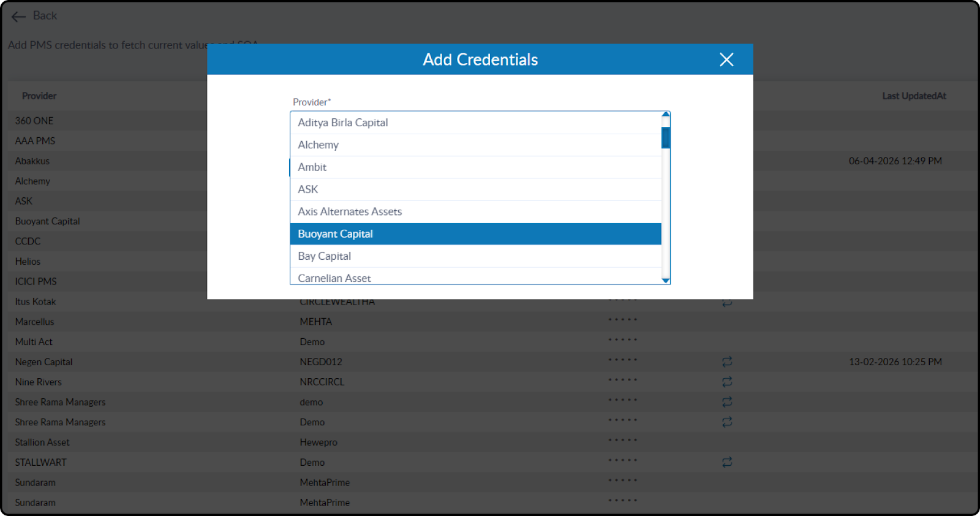Refresh the Negen Capital credentials
The image size is (980, 516).
(x=727, y=362)
